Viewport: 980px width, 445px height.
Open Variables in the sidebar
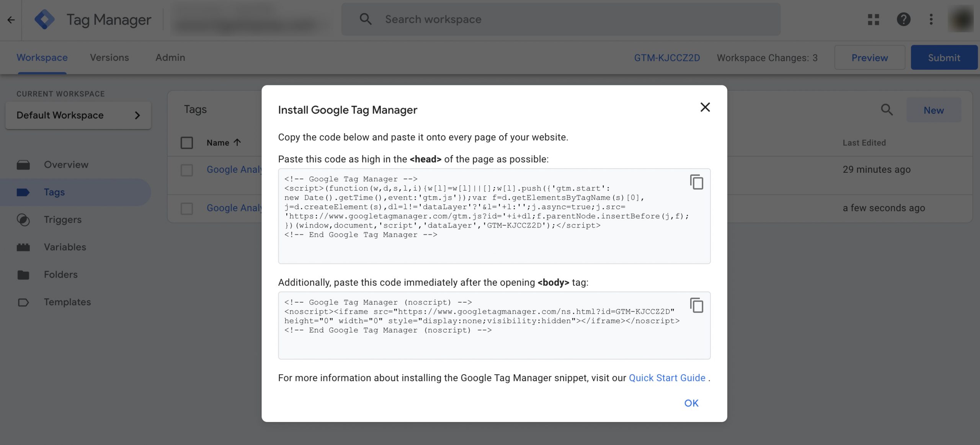click(x=65, y=247)
